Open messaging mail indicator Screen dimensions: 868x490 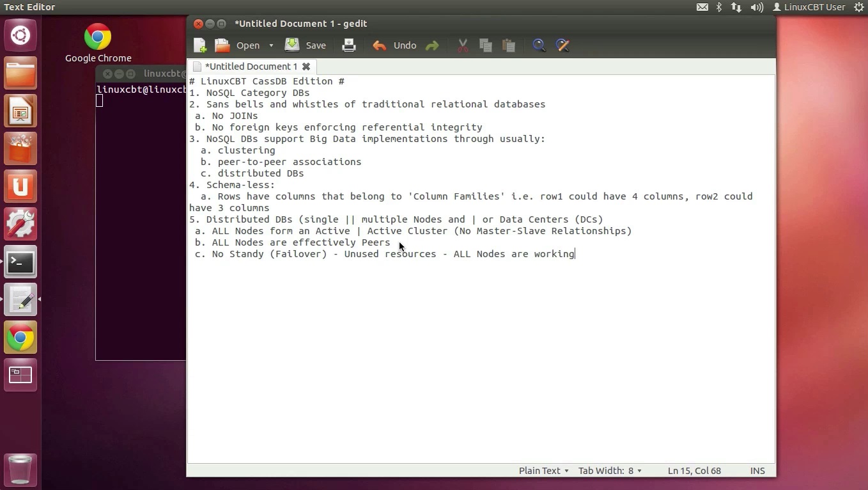click(702, 7)
